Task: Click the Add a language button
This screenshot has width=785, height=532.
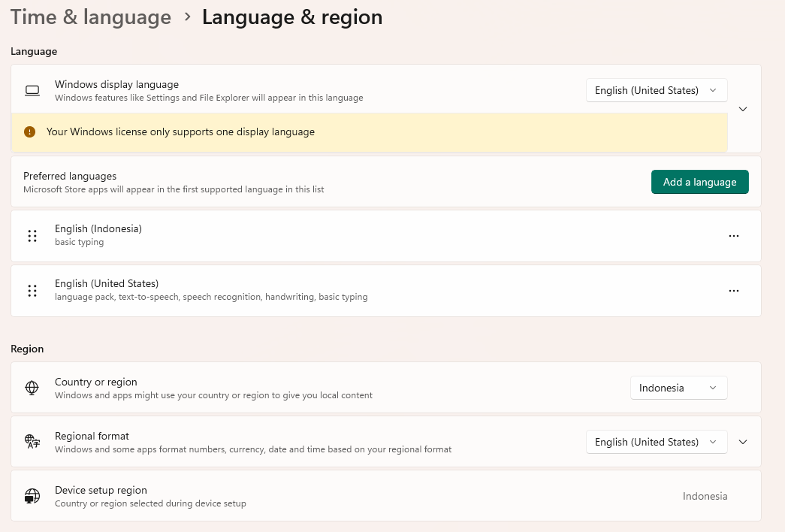Action: click(699, 182)
